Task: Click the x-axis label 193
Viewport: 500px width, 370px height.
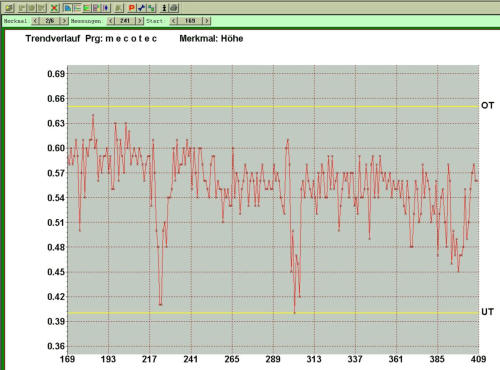Action: (x=108, y=359)
